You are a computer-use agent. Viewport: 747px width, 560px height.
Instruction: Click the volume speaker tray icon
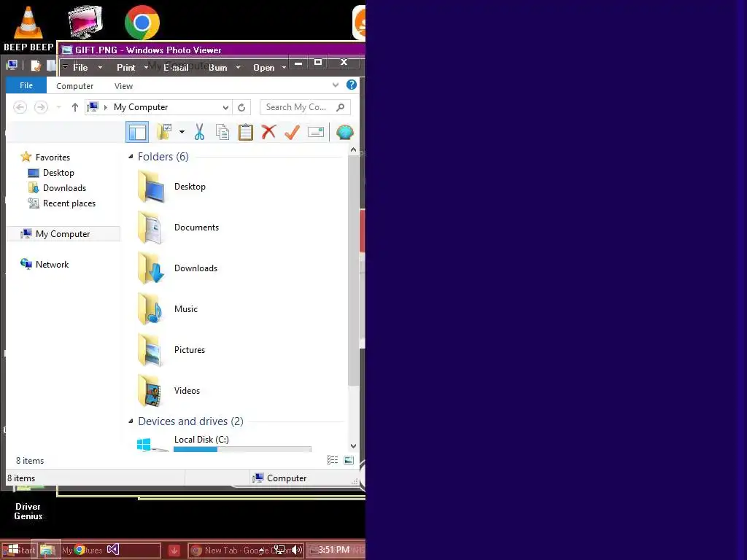point(297,550)
